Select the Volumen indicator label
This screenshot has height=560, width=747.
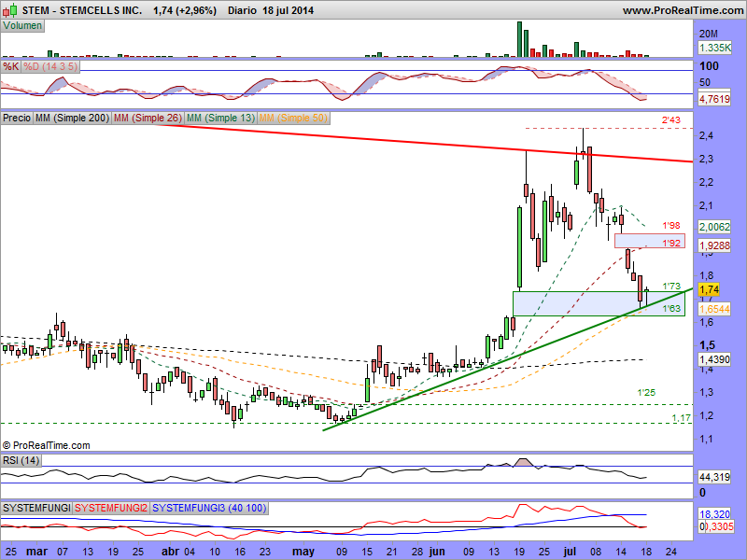[x=22, y=26]
